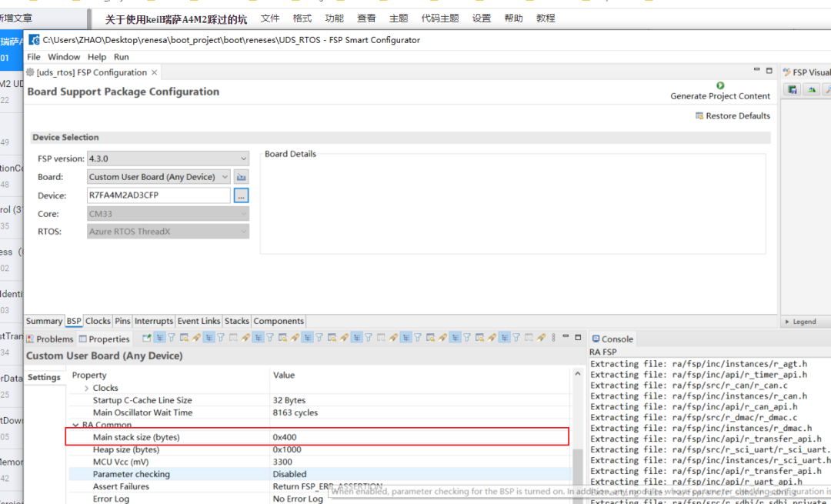Screen dimensions: 831x504
Task: Click the disabled Core CM33 dropdown
Action: click(168, 214)
